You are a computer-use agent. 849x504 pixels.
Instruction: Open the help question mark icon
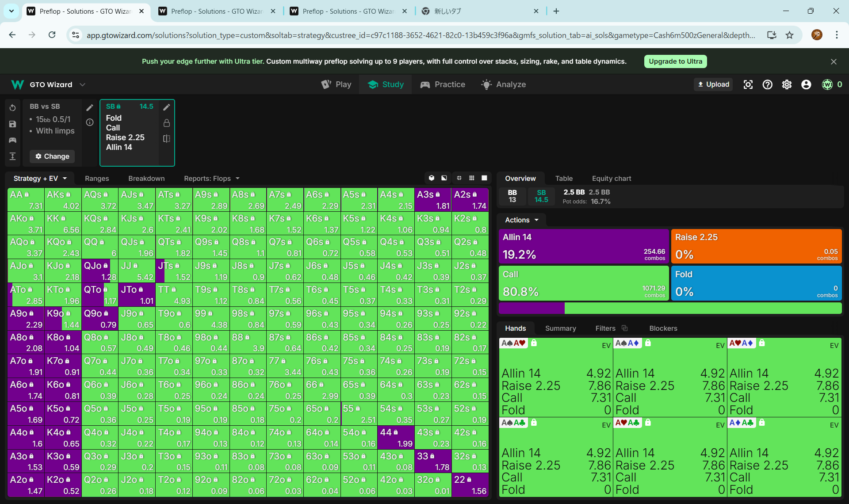(x=767, y=84)
